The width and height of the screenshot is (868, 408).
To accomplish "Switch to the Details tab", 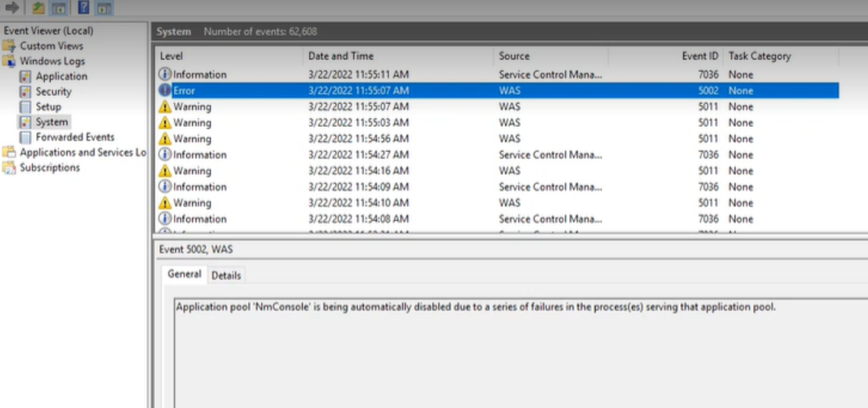I will click(x=227, y=275).
